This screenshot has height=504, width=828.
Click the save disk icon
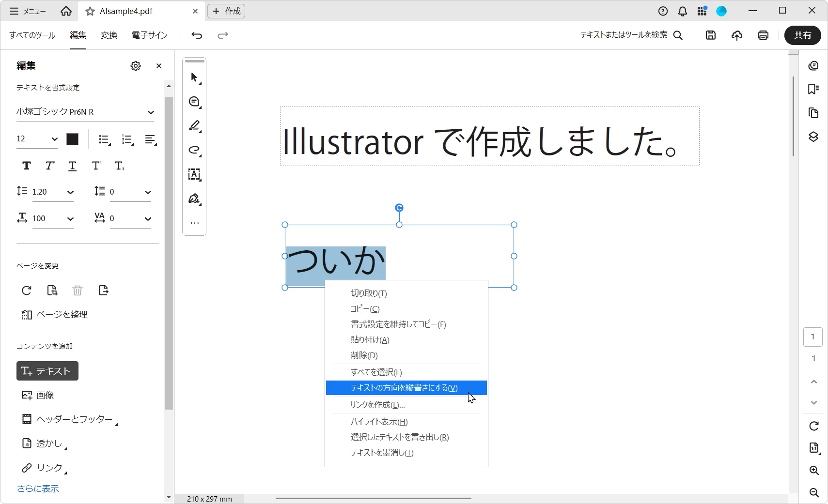coord(711,35)
